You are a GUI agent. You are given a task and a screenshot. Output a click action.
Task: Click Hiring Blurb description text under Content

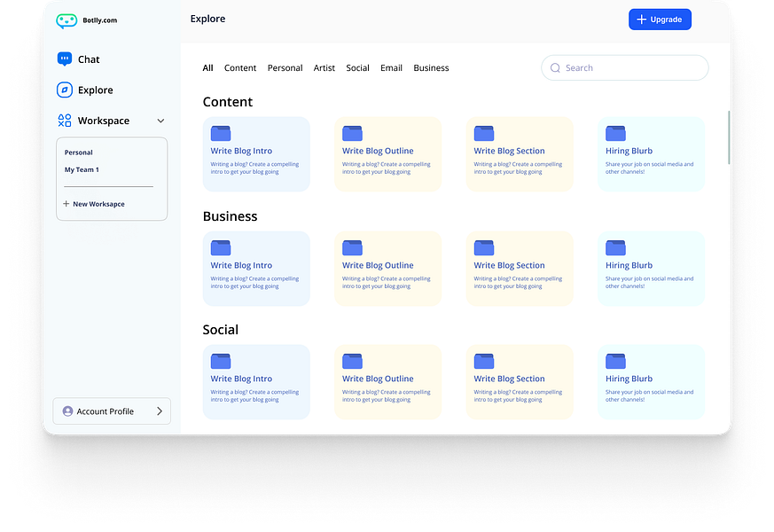click(x=650, y=168)
